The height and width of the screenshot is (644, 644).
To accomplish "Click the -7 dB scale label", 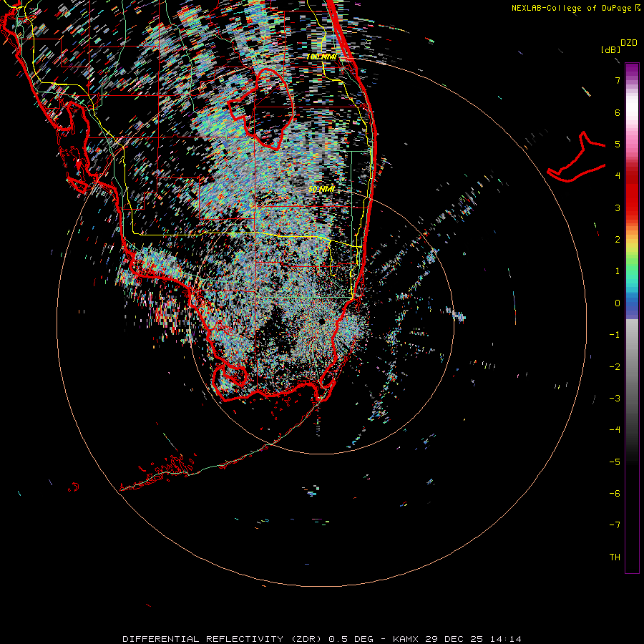I will (x=615, y=525).
